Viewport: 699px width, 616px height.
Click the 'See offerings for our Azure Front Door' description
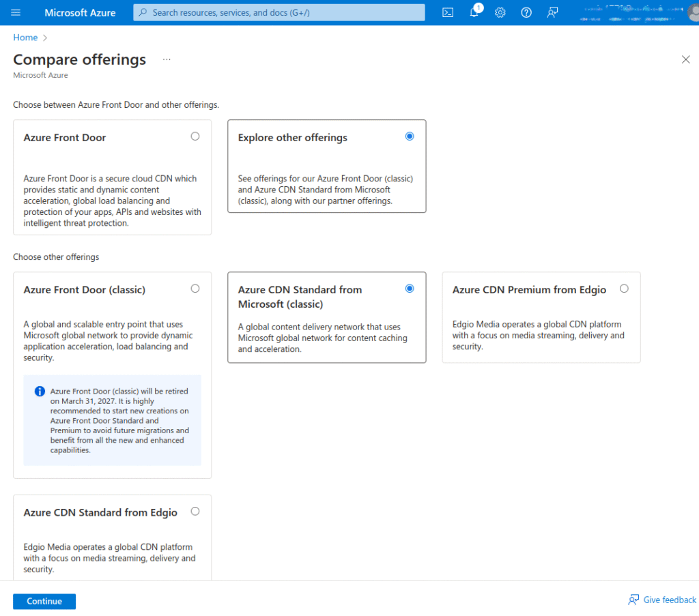tap(326, 190)
